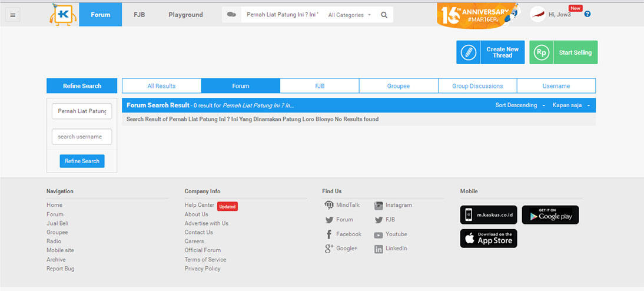Switch to FJB in top navigation
644x291 pixels.
point(140,14)
